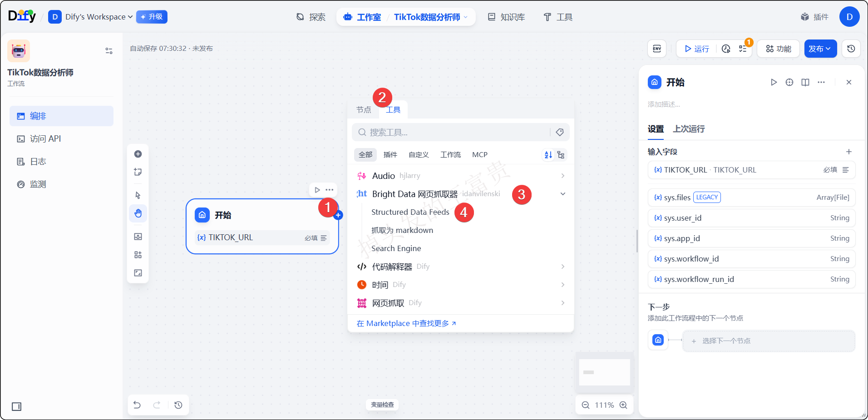The height and width of the screenshot is (420, 868).
Task: Zoom in the canvas
Action: [623, 405]
